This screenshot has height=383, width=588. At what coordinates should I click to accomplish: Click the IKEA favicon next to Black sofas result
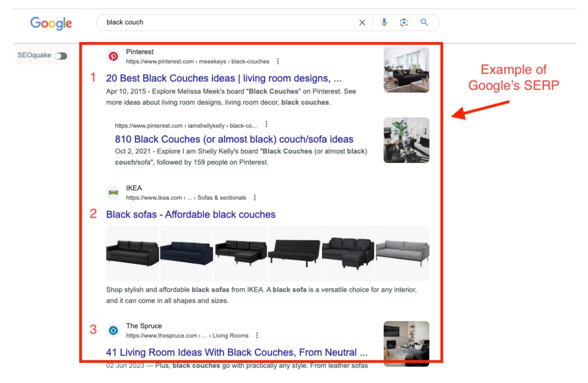pos(114,192)
